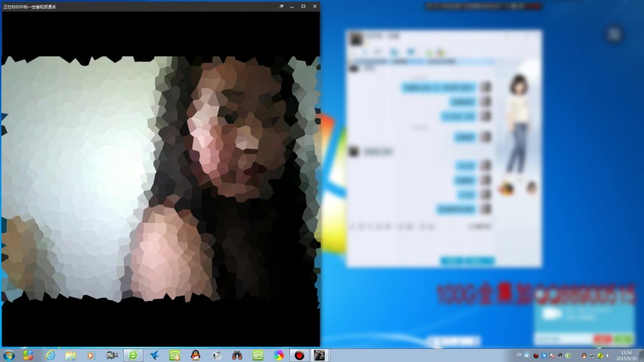Screen dimensions: 644x362
Task: Open the File Explorer taskbar icon
Action: pyautogui.click(x=70, y=355)
